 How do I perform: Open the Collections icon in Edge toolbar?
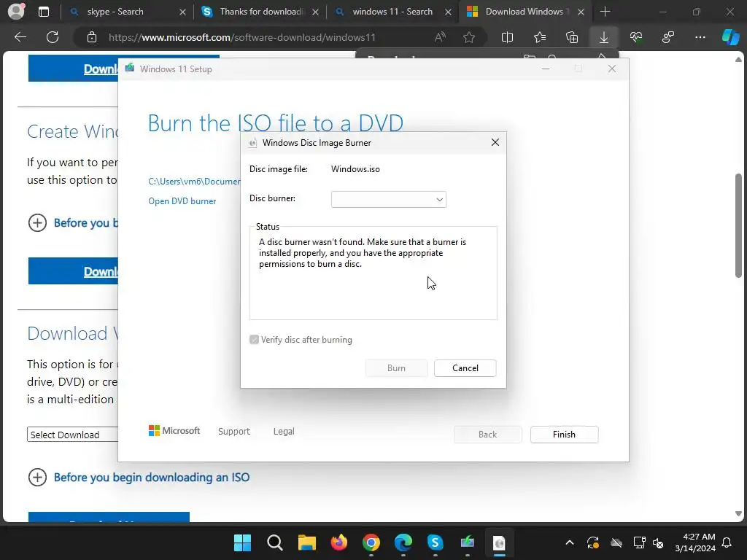[x=572, y=37]
